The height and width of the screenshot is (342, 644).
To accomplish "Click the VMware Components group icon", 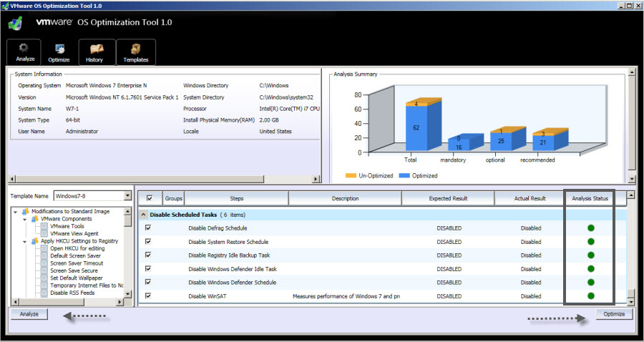I will (35, 219).
